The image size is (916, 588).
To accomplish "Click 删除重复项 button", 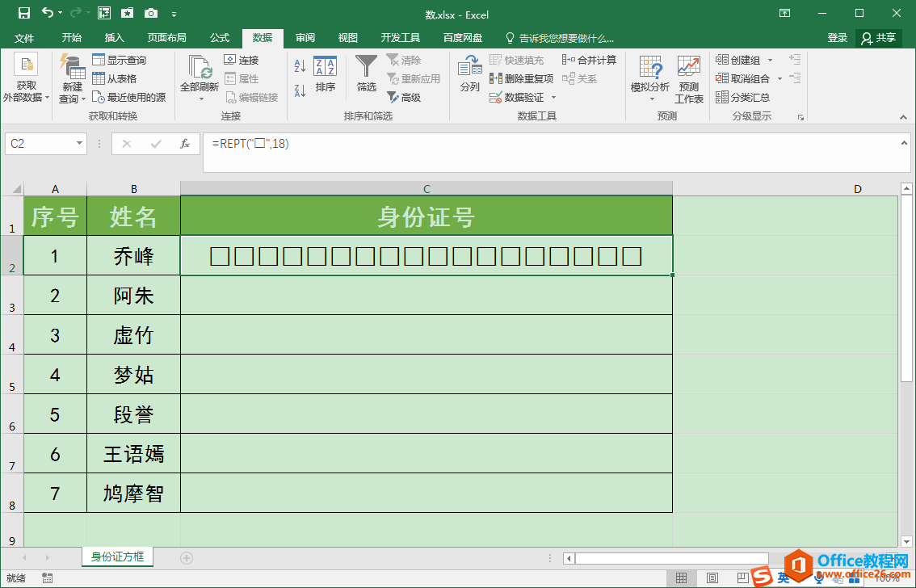I will click(x=521, y=79).
